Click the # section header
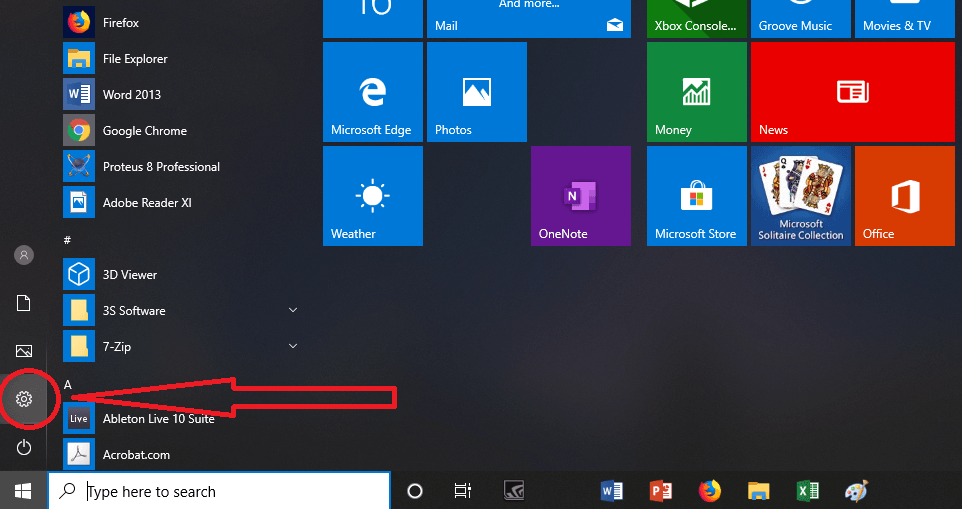Viewport: 962px width, 509px height. point(67,240)
